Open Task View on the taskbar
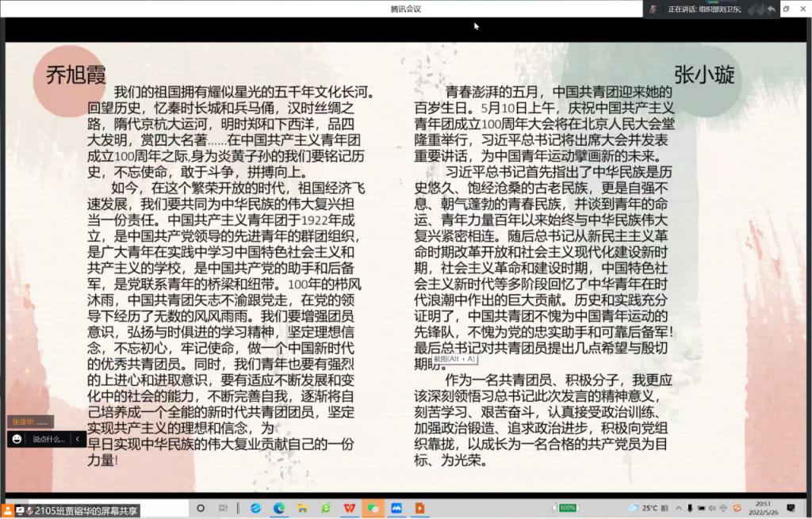The image size is (812, 519). pyautogui.click(x=224, y=508)
